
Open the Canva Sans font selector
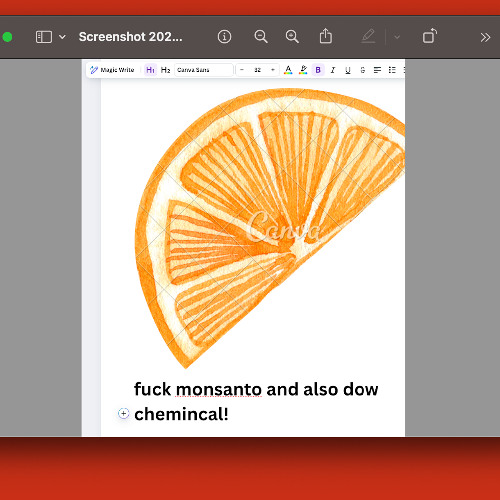(204, 70)
